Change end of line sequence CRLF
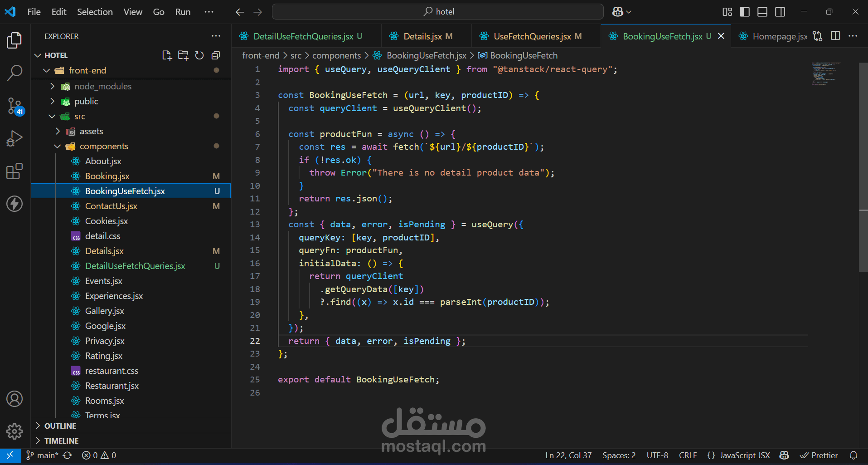The width and height of the screenshot is (868, 465). [x=688, y=455]
